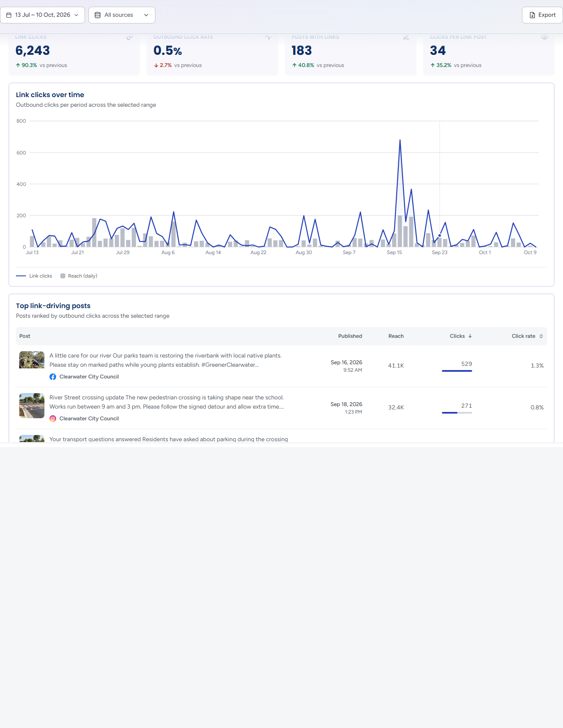
Task: Click the Sep 16, 2026 published date
Action: (346, 363)
